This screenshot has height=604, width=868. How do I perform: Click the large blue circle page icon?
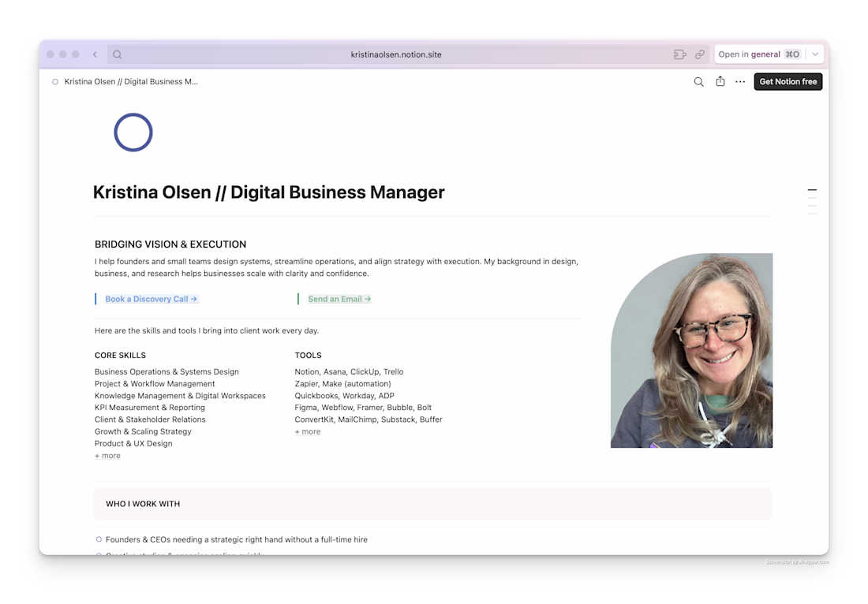pos(133,132)
